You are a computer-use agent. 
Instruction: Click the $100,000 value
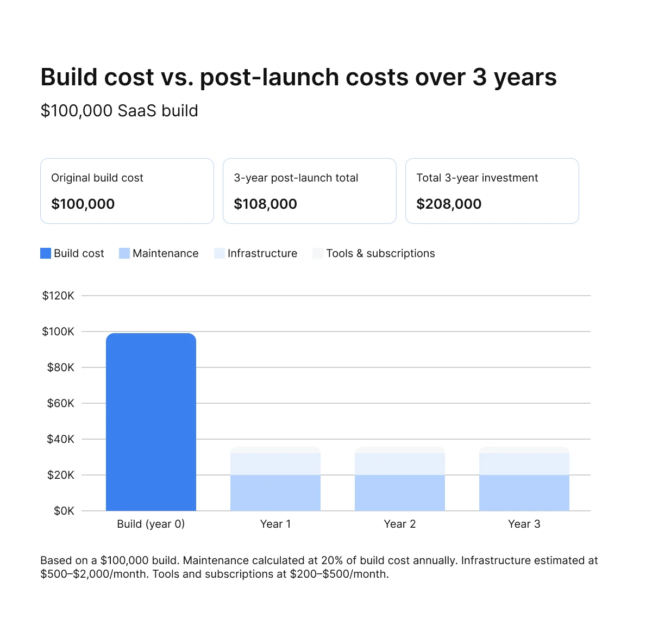[x=83, y=204]
